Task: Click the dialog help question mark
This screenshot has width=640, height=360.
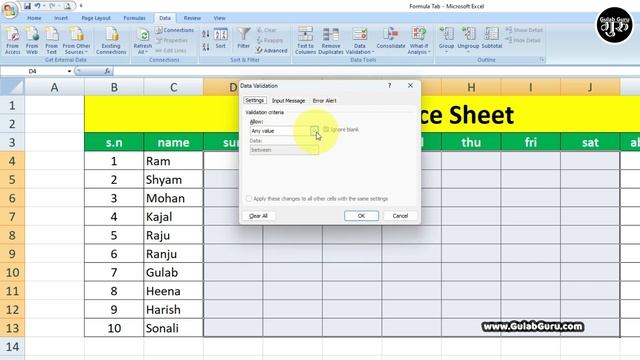Action: pyautogui.click(x=389, y=85)
